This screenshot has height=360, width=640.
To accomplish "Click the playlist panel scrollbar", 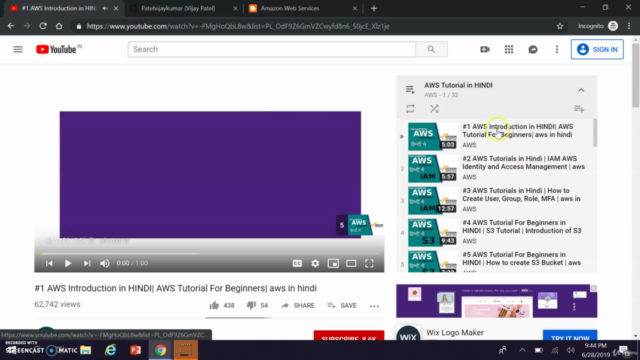I will click(595, 133).
